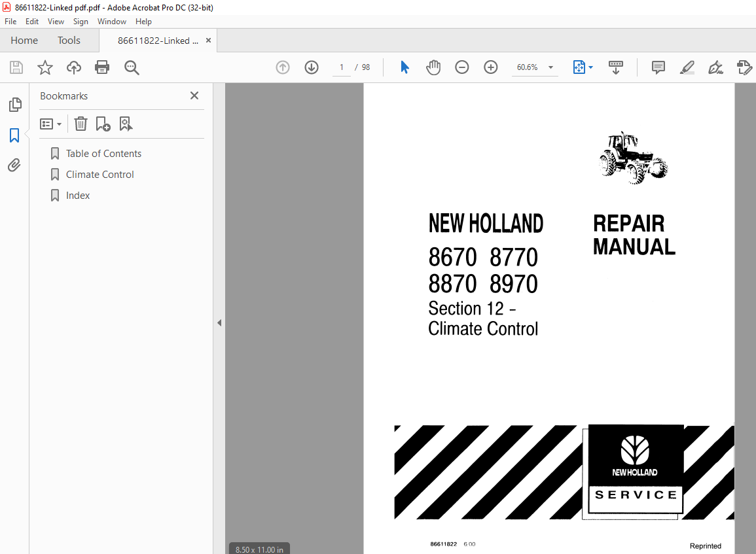756x554 pixels.
Task: Star this file as a favorite
Action: click(x=45, y=67)
